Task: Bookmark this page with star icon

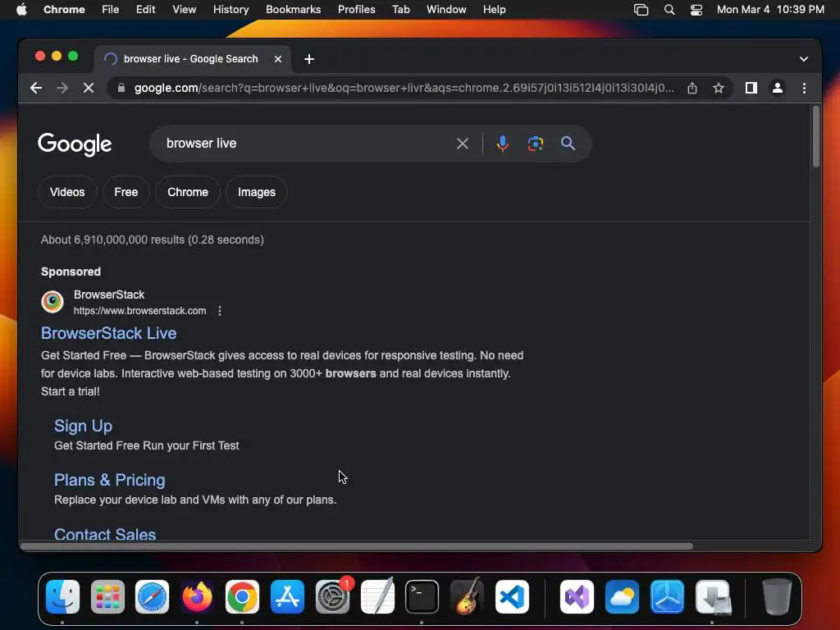Action: pyautogui.click(x=719, y=88)
